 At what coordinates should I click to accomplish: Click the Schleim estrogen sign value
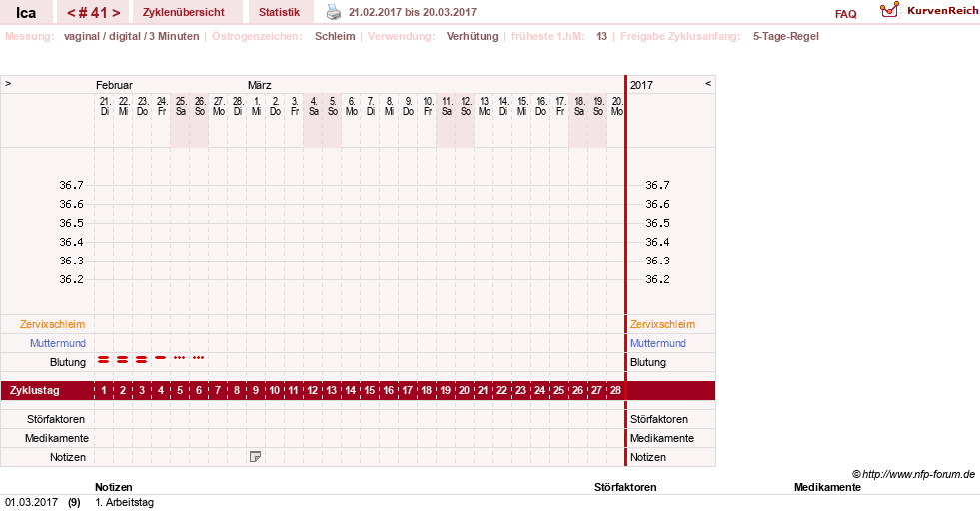pos(335,36)
